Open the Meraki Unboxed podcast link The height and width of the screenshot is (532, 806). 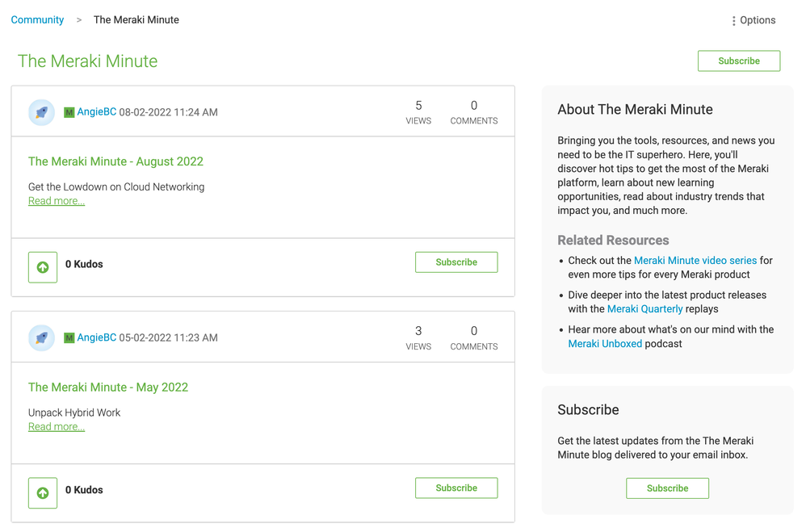[605, 344]
